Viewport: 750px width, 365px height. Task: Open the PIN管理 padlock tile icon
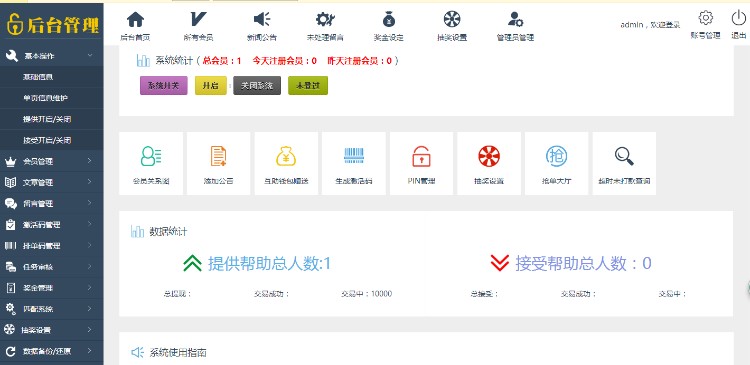(421, 156)
